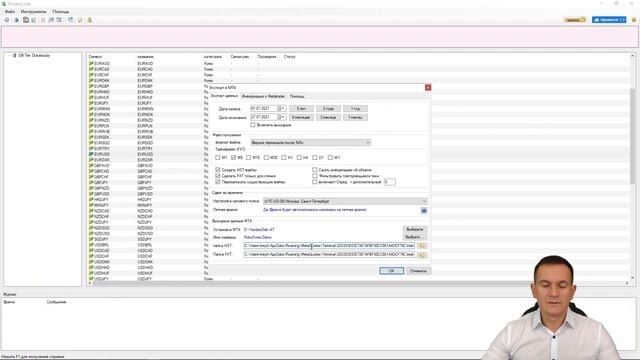Toggle 'Сделать FXT только для чтения' checkbox

[x=218, y=176]
